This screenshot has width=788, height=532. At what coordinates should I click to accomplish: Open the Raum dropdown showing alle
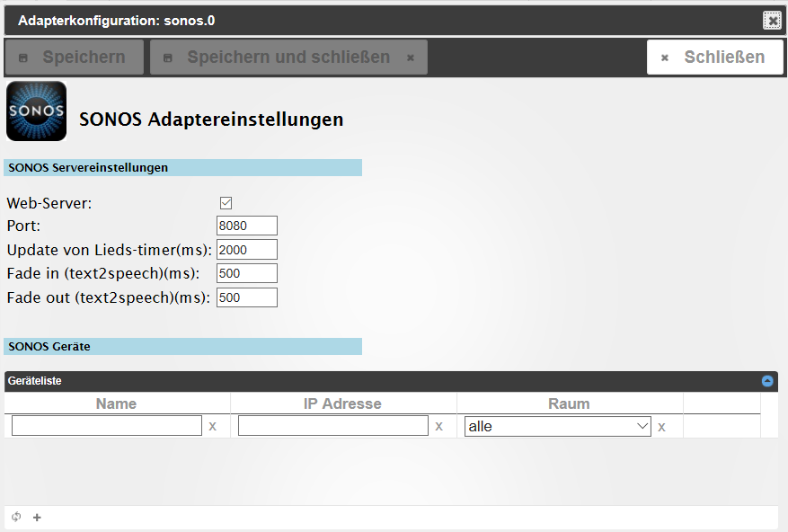557,427
